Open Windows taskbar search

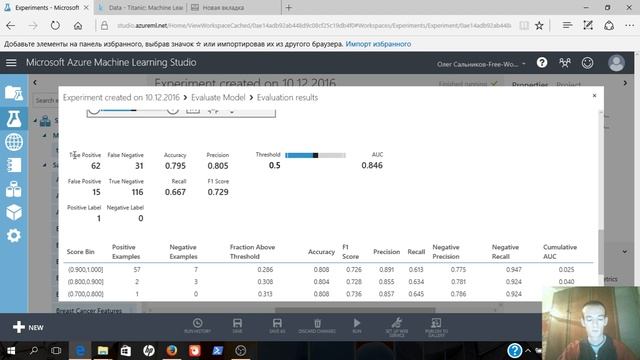click(x=34, y=351)
